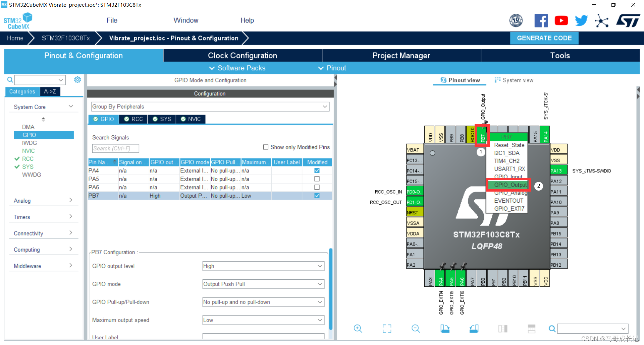Click PB7 configuration panel scrollbar
The height and width of the screenshot is (345, 644).
(x=331, y=289)
